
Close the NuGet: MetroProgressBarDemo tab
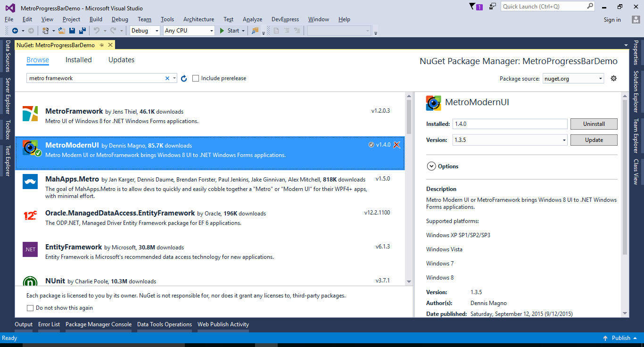point(110,45)
